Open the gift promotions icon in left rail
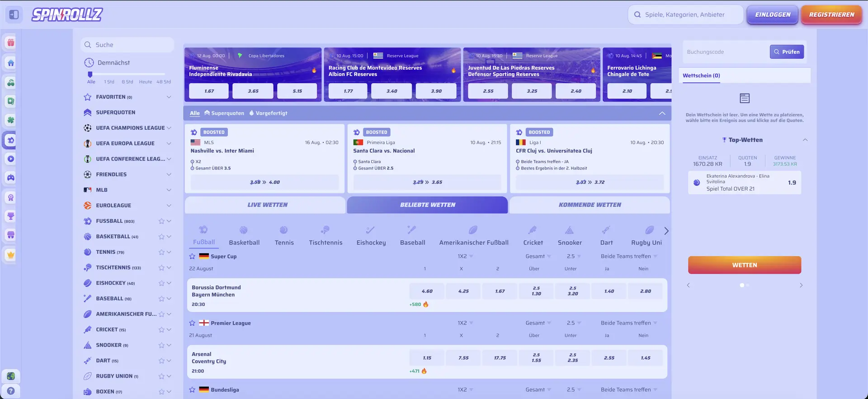Screen dimensions: 868x399 pos(11,43)
